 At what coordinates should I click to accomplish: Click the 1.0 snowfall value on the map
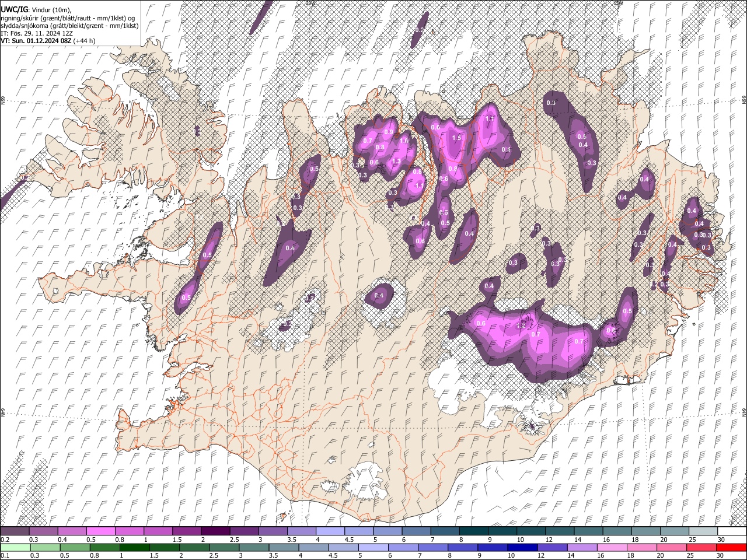click(404, 141)
